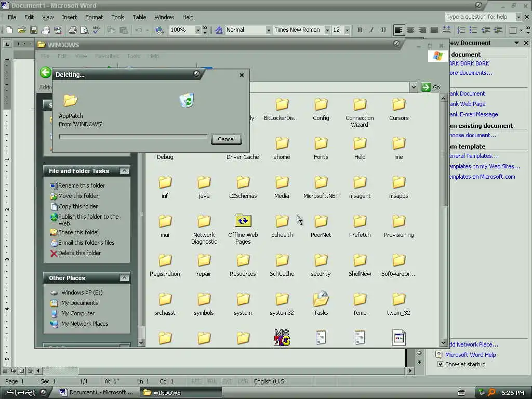Open My Computer in Other Places
The width and height of the screenshot is (532, 399).
pyautogui.click(x=73, y=313)
